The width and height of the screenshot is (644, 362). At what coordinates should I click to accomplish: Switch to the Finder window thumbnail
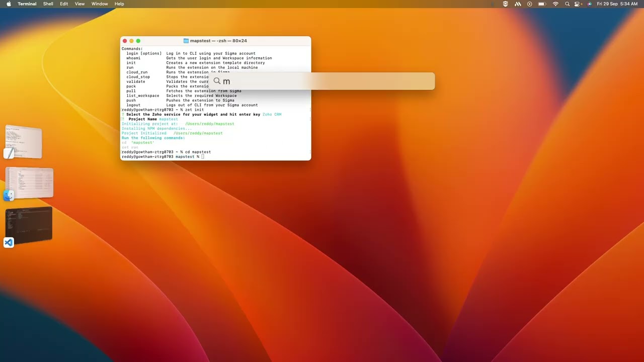click(29, 182)
